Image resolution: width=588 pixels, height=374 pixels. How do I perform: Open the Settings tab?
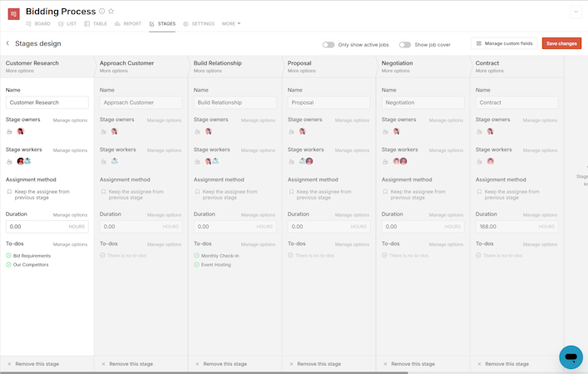coord(199,24)
